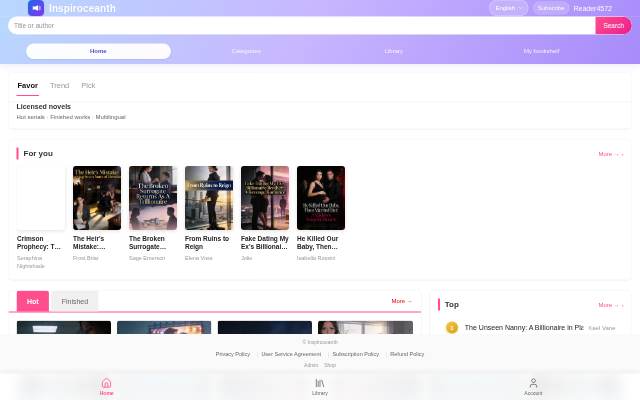The image size is (640, 400).
Task: Open the Privacy Policy link
Action: (x=233, y=354)
